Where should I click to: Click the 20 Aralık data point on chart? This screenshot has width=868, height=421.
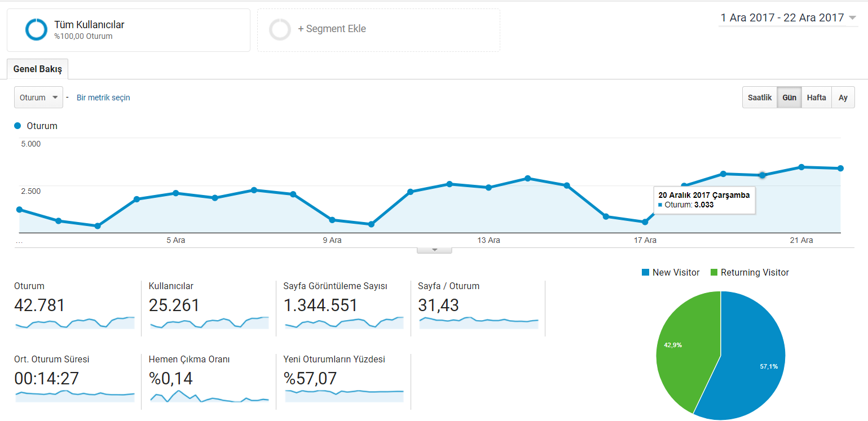point(763,175)
